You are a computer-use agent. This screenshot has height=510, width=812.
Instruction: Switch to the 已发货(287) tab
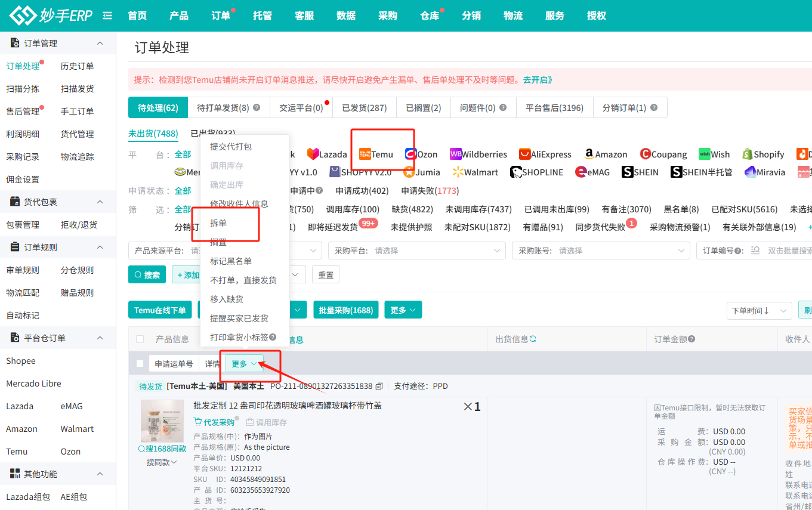(x=364, y=107)
